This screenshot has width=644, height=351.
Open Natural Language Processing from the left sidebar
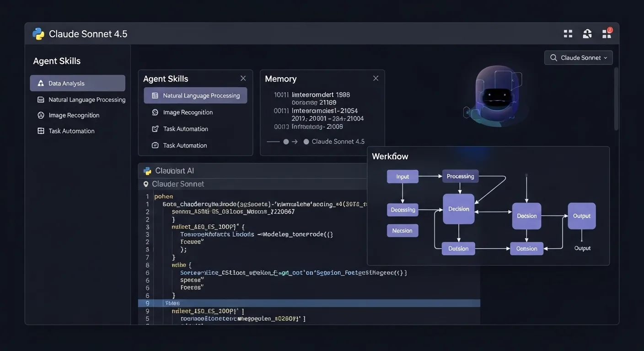86,100
